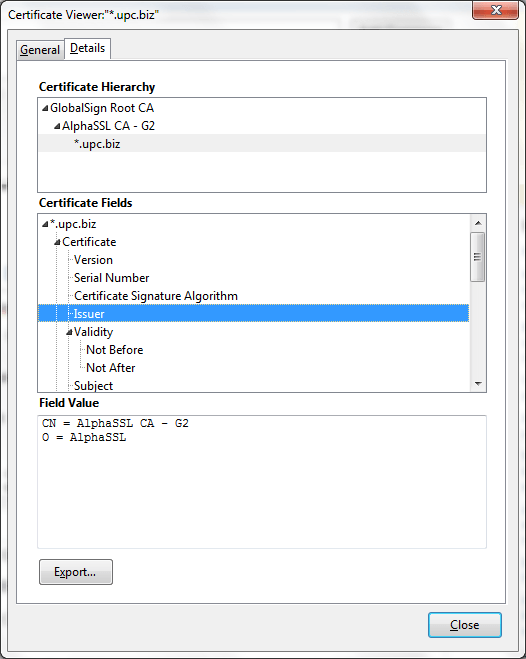Select Certificate Signature Algorithm field
The width and height of the screenshot is (526, 659).
click(156, 296)
